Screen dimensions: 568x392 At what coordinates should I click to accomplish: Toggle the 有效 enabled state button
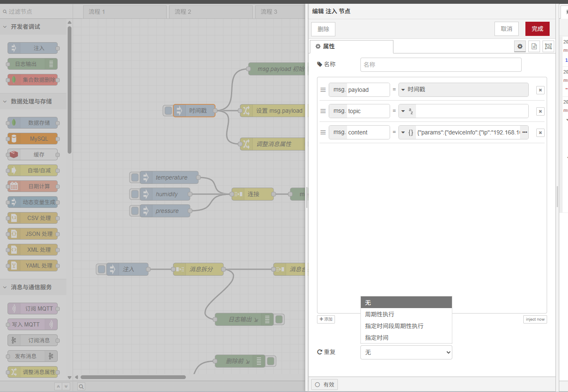[325, 384]
